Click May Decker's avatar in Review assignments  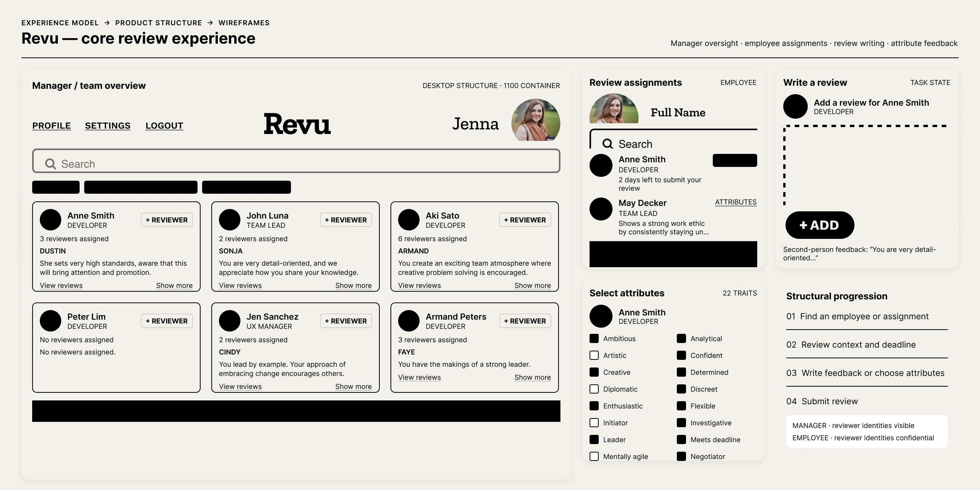click(601, 209)
